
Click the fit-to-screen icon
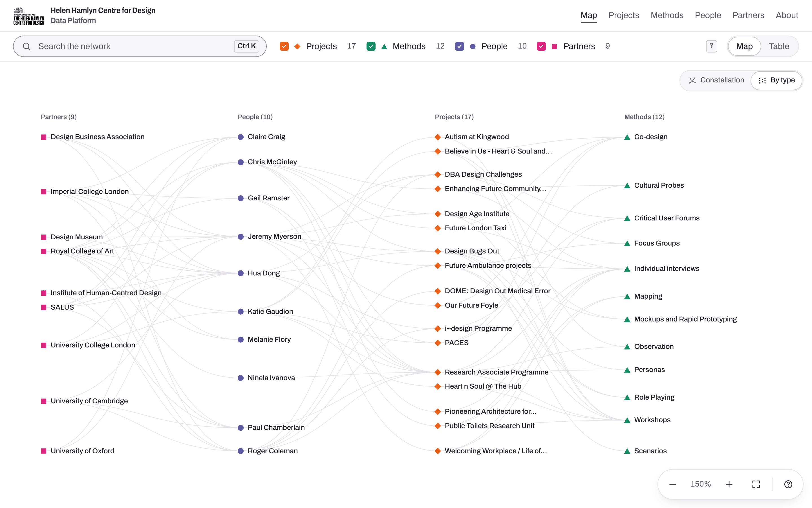point(756,484)
